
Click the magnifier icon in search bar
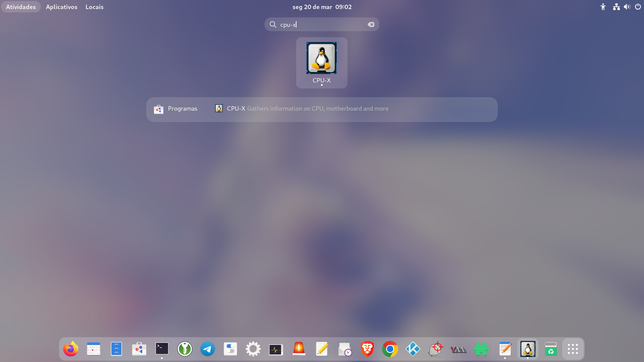[x=273, y=24]
